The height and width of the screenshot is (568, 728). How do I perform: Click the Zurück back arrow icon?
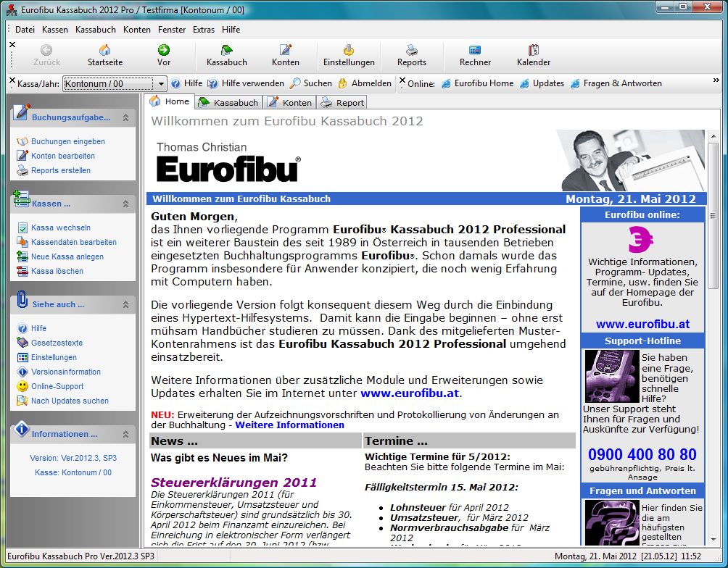point(46,50)
